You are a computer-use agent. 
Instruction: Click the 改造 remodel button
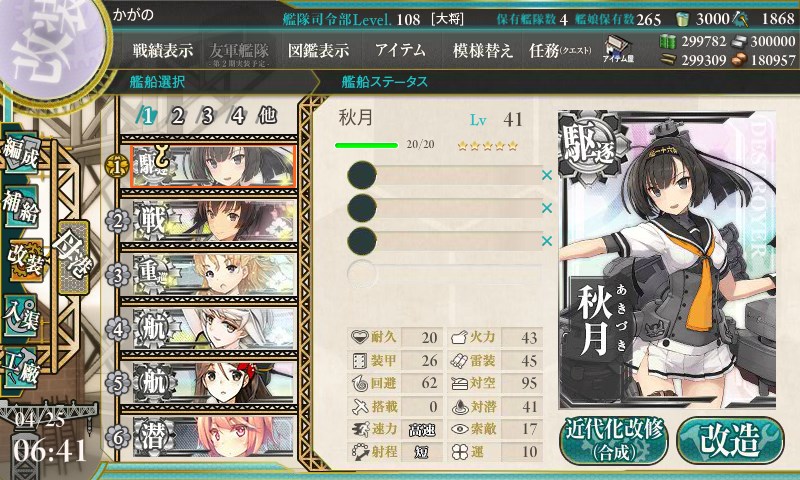[x=730, y=440]
